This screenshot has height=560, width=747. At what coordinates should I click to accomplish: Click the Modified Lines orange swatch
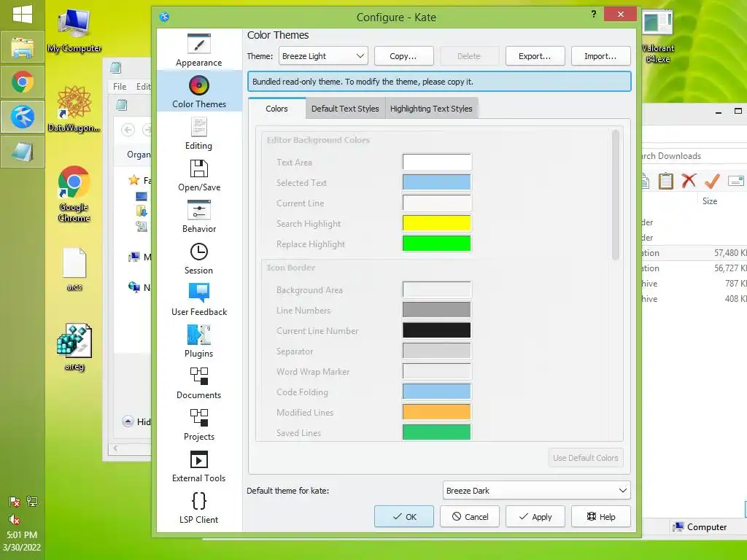click(437, 413)
